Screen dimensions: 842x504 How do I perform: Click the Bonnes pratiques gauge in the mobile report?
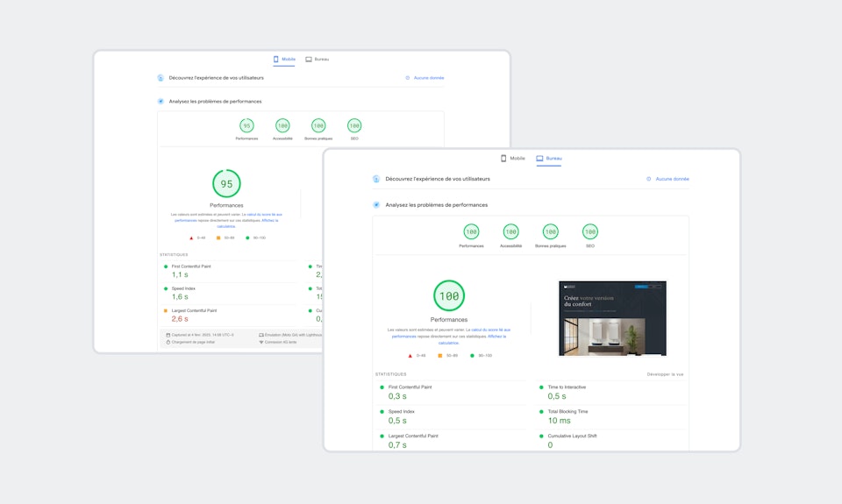coord(318,126)
